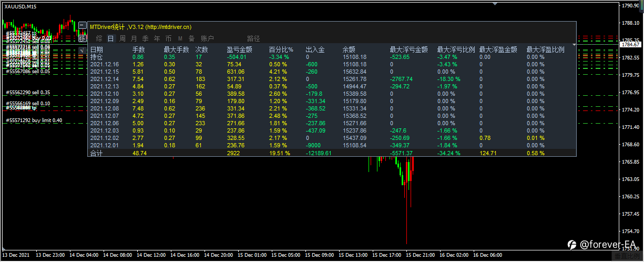Click the 631.06 profit value for 2021.12.15
The width and height of the screenshot is (644, 262).
tap(236, 72)
